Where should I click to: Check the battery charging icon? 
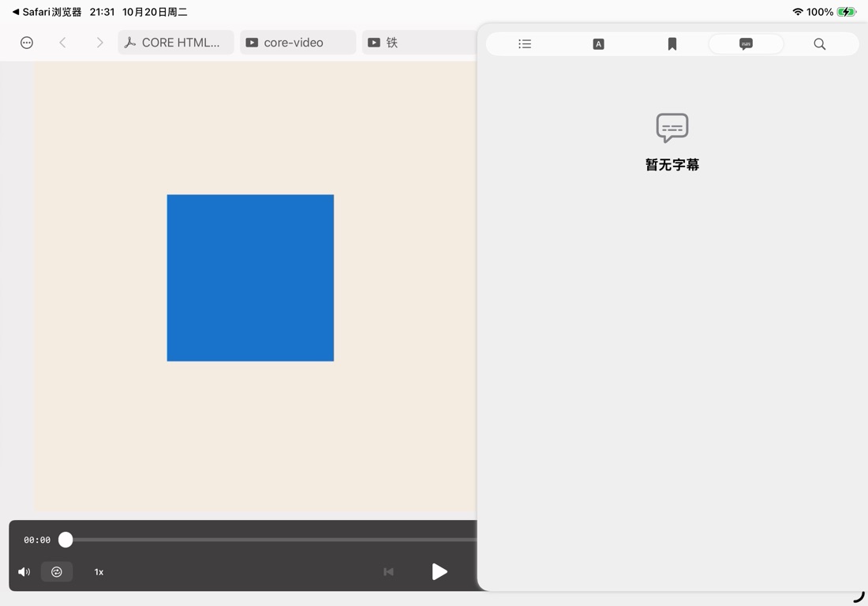(847, 12)
